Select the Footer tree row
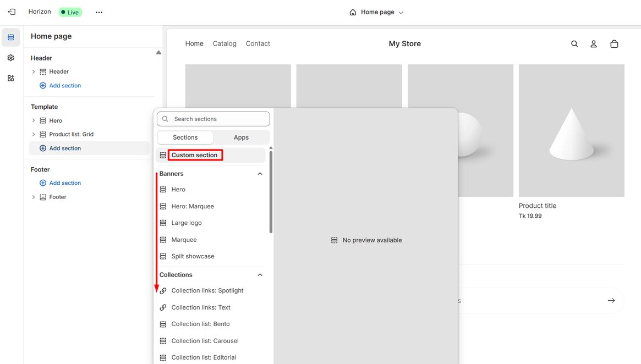Viewport: 641px width, 364px height. (x=89, y=197)
